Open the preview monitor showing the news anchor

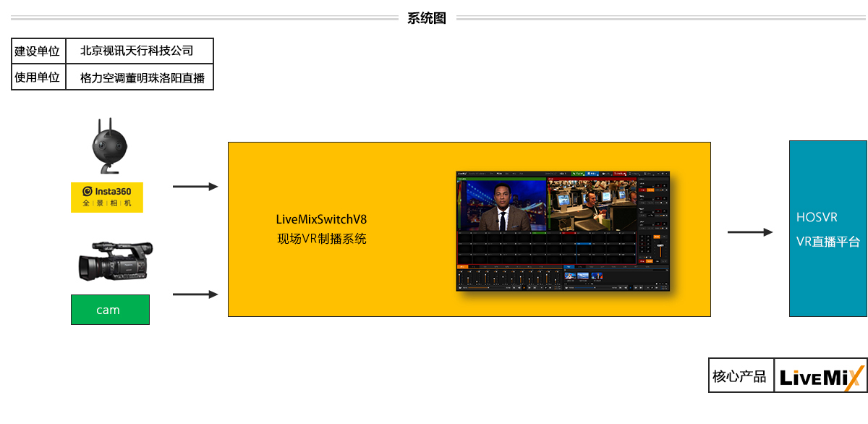[x=501, y=205]
